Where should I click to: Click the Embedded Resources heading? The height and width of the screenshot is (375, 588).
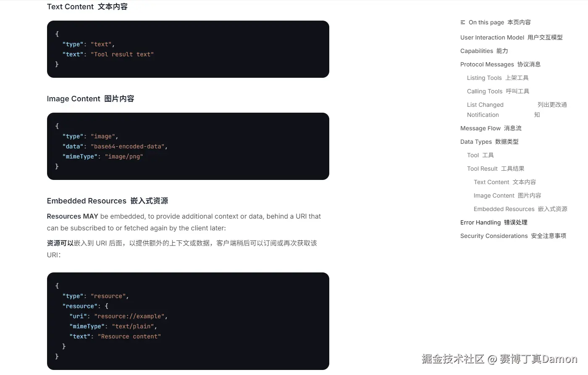108,201
